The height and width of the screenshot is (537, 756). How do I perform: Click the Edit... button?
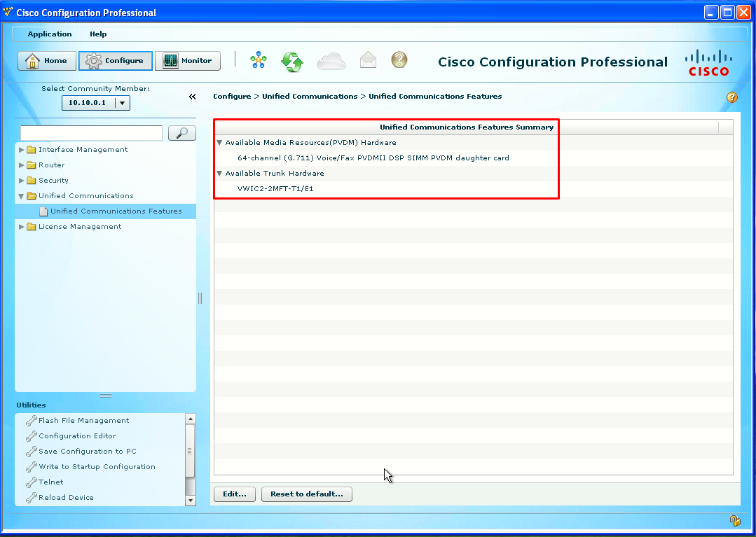point(234,494)
